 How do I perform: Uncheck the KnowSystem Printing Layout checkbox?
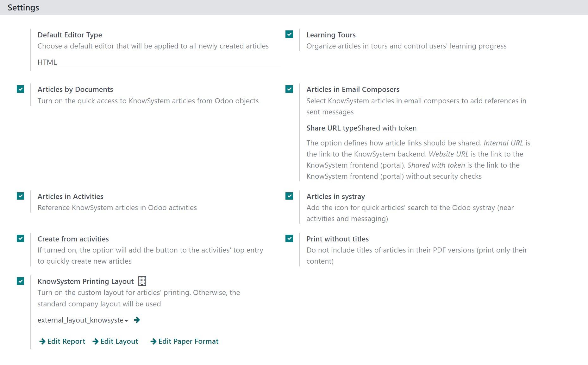[x=21, y=281]
